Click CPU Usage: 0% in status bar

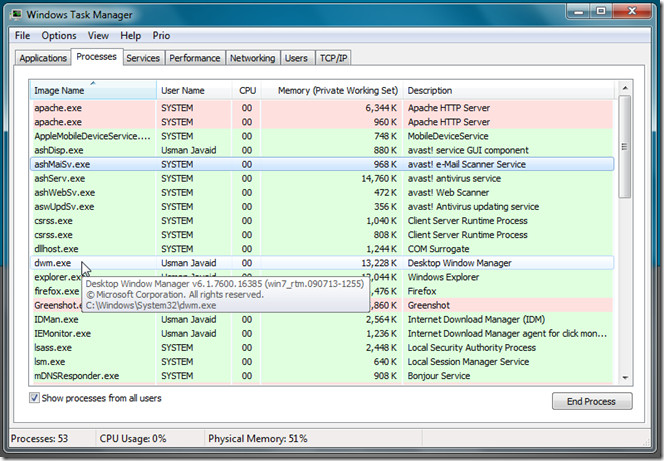click(x=133, y=439)
